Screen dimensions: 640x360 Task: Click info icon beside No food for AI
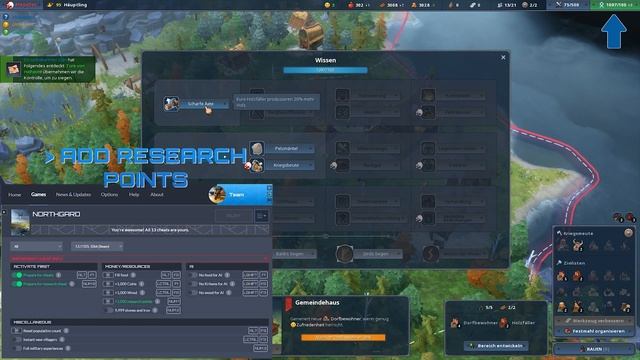(227, 275)
